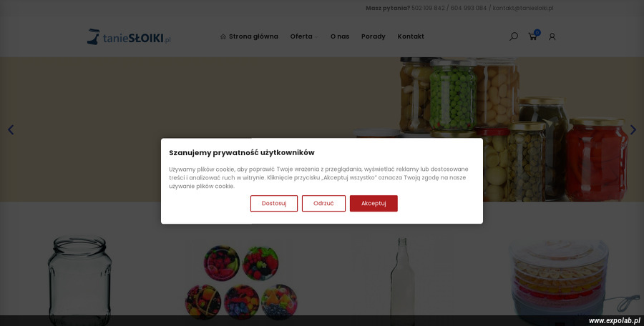Open the user account icon
Image resolution: width=644 pixels, height=326 pixels.
(x=552, y=36)
